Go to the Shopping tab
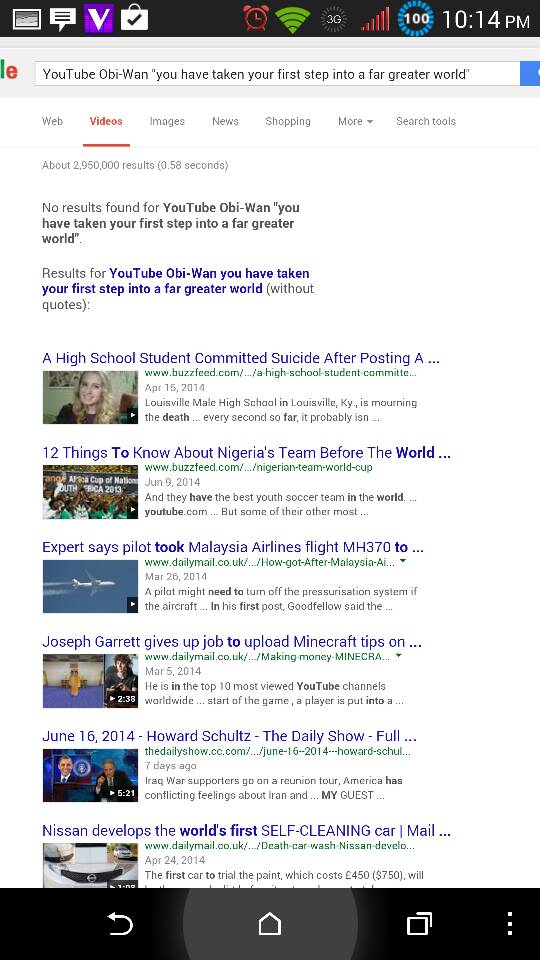The height and width of the screenshot is (960, 540). pyautogui.click(x=288, y=121)
